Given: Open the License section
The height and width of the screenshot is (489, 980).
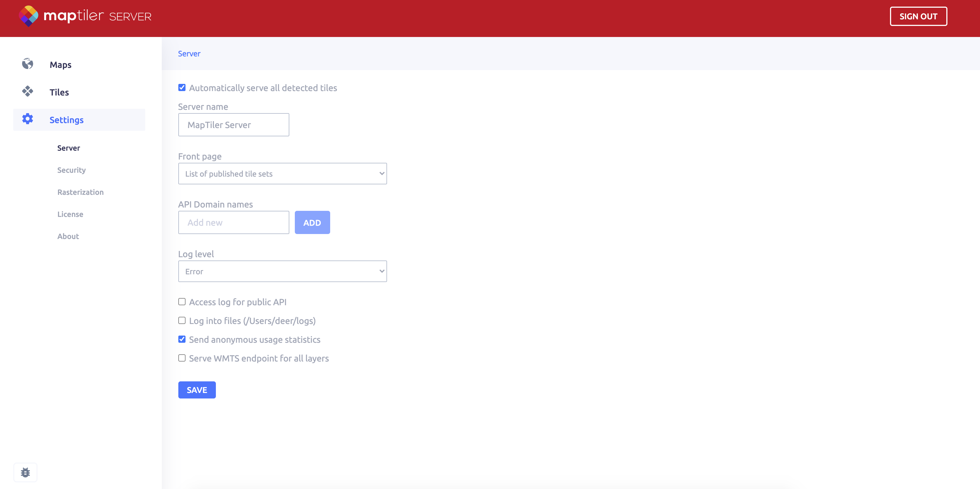Looking at the screenshot, I should (70, 214).
